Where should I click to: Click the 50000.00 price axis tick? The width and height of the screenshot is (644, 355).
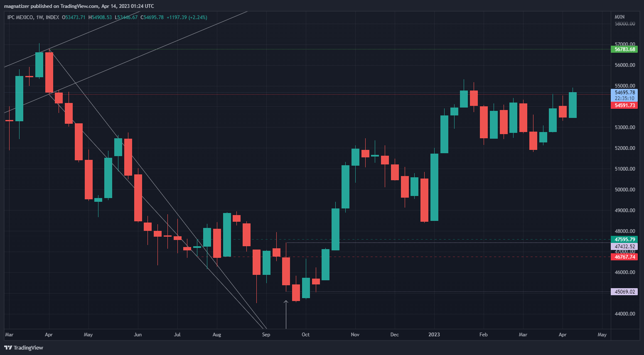pos(624,190)
